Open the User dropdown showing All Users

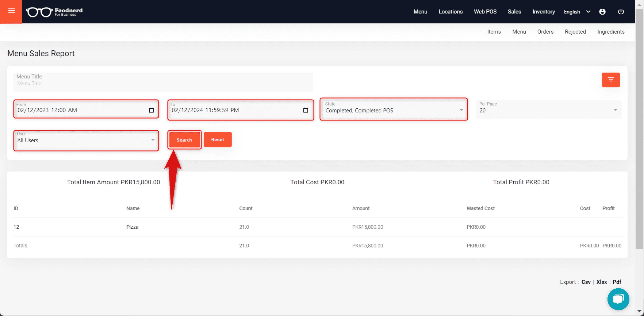(x=86, y=140)
